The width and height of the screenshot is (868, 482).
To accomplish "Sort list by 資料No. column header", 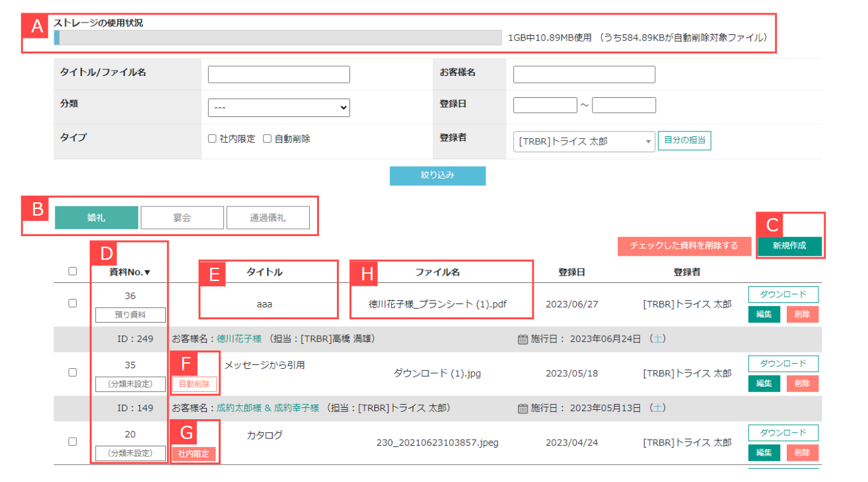I will click(129, 272).
